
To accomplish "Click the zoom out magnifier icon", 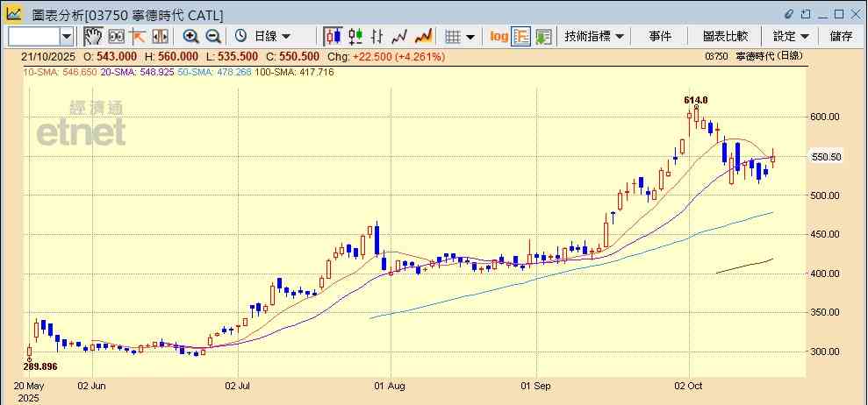I will pos(213,36).
